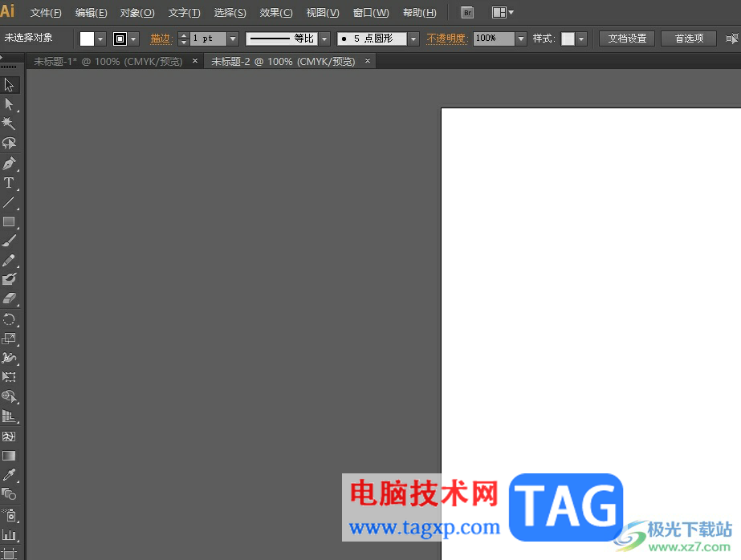The height and width of the screenshot is (560, 741).
Task: Open the stroke color dropdown arrow
Action: [134, 39]
